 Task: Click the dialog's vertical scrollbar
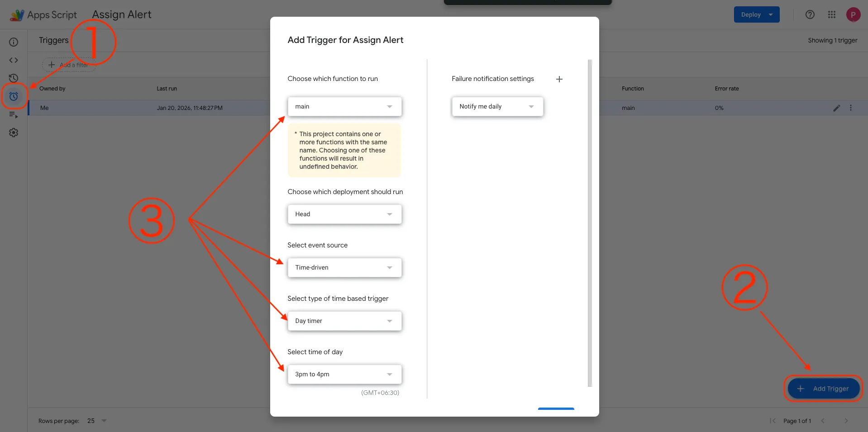589,223
